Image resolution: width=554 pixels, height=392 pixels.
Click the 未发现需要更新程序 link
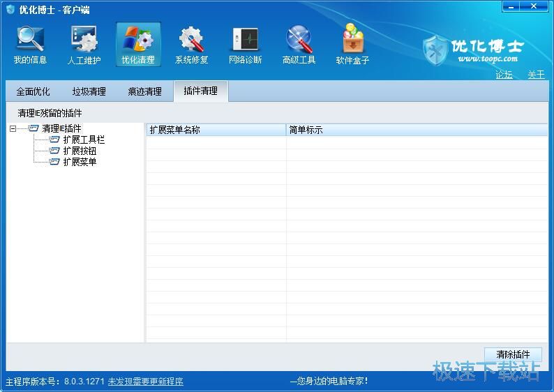tap(146, 382)
